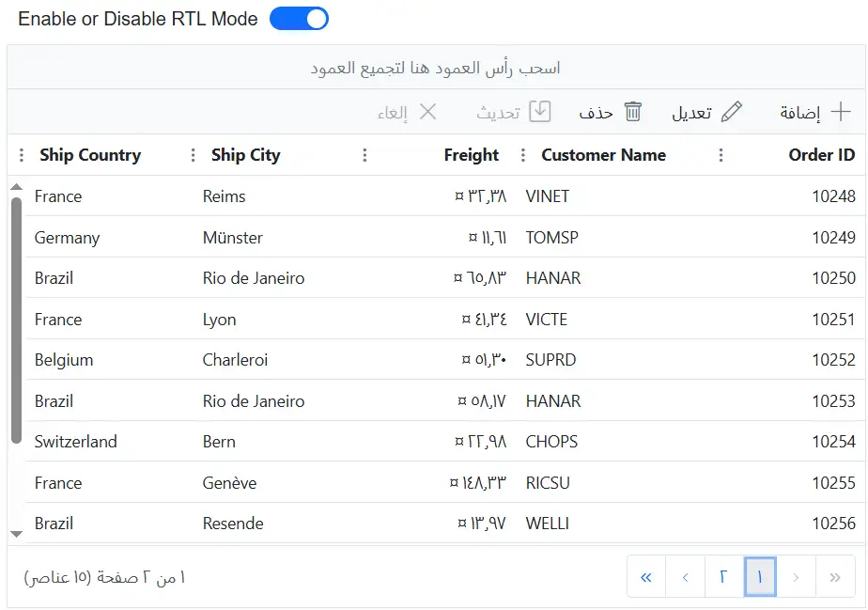Go to page 2 in pager

point(723,577)
